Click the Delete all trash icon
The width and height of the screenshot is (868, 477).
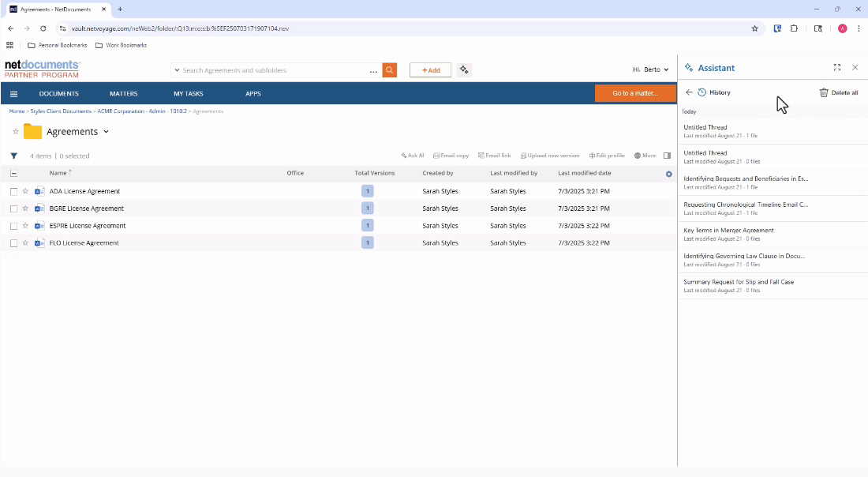(824, 92)
